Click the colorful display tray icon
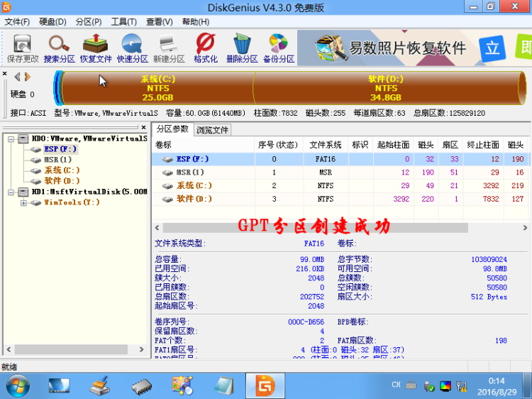532x399 pixels. [x=445, y=386]
